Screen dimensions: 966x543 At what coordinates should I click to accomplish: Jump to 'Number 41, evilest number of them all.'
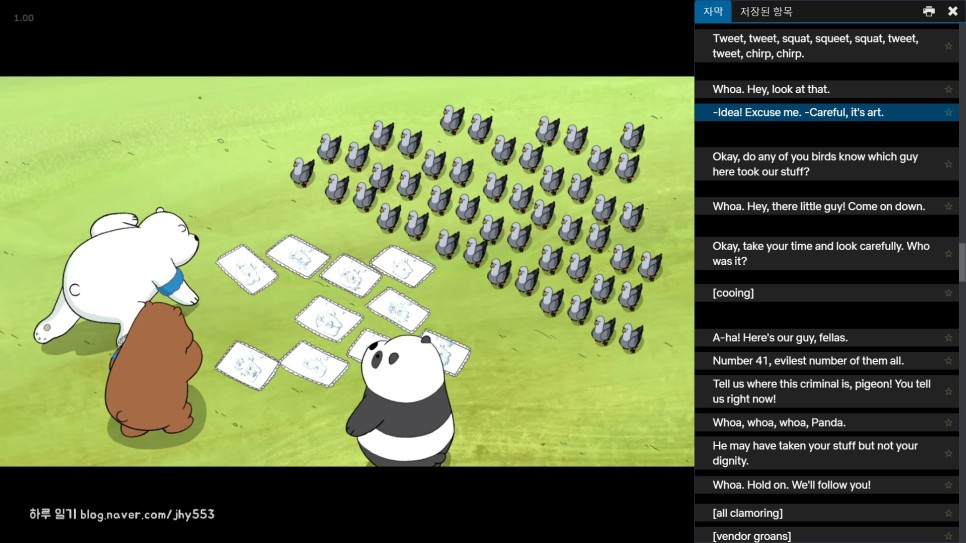pyautogui.click(x=826, y=361)
